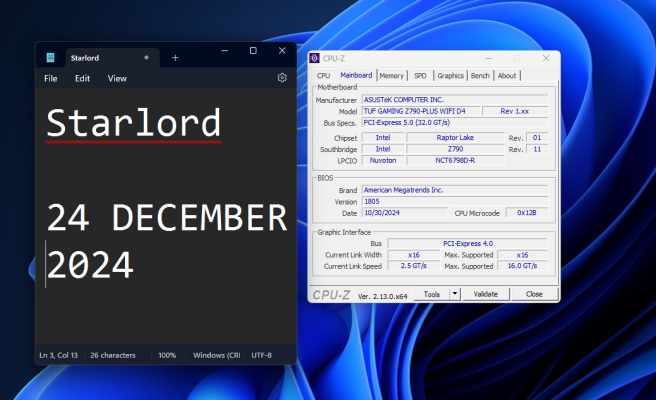
Task: Click the Starlord heading text in Notepad
Action: pyautogui.click(x=133, y=123)
